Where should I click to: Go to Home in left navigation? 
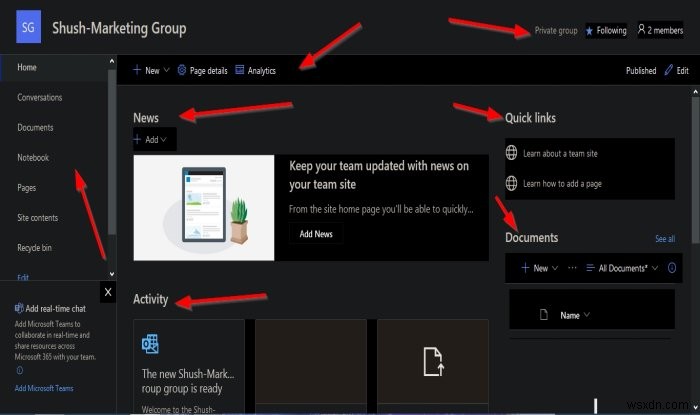27,67
